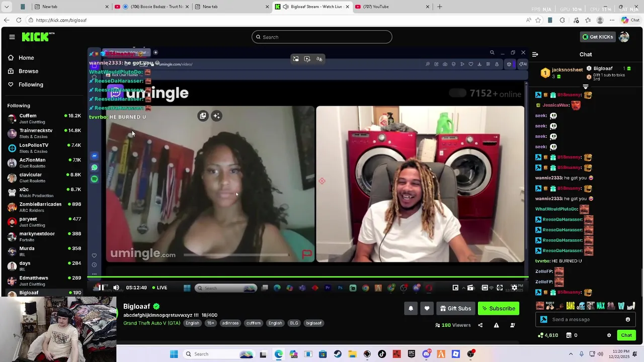Open the chat shop icon
The image size is (644, 362).
[569, 335]
